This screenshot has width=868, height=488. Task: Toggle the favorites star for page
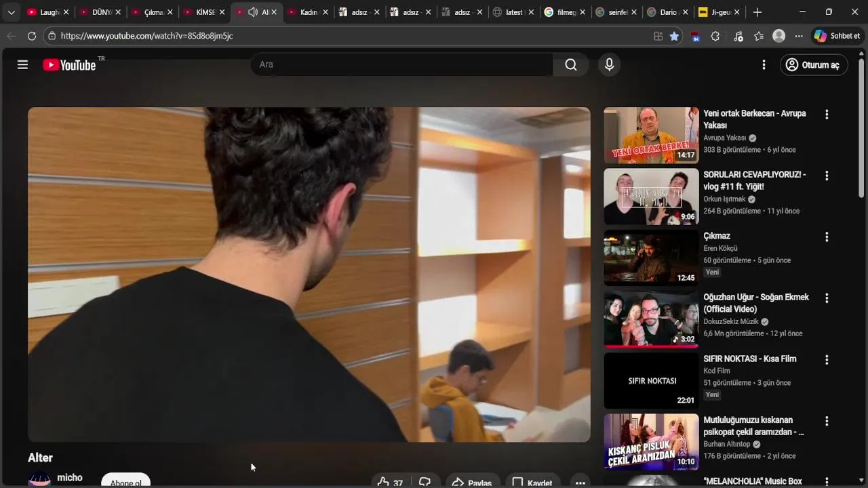[674, 36]
